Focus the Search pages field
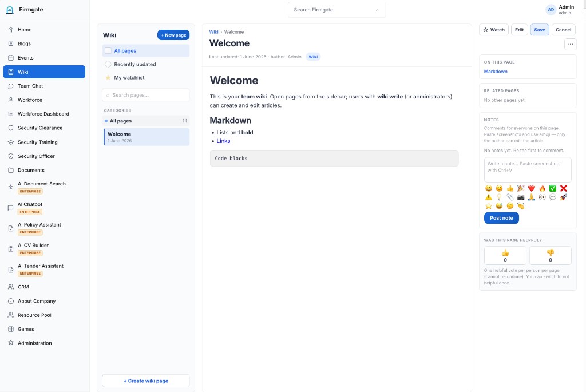This screenshot has height=392, width=586. pos(146,96)
